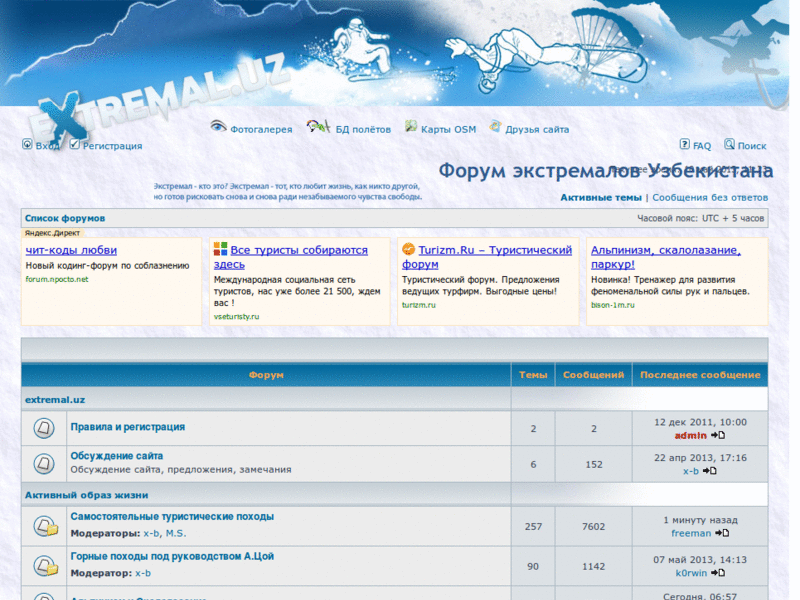
Task: Open the Обсуждение сайта forum
Action: click(116, 456)
